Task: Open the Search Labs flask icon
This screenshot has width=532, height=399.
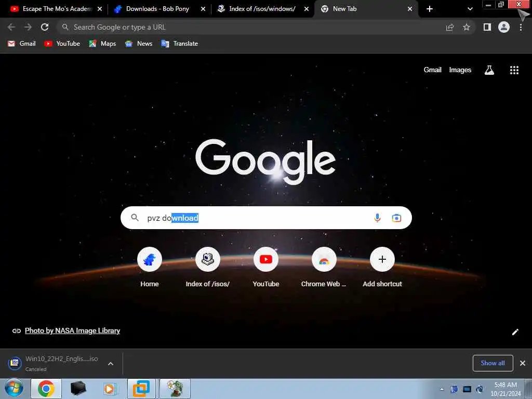Action: click(x=489, y=70)
